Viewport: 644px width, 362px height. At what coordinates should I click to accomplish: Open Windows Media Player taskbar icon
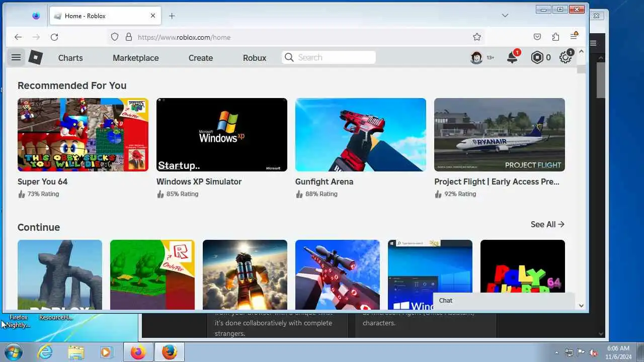pos(106,352)
